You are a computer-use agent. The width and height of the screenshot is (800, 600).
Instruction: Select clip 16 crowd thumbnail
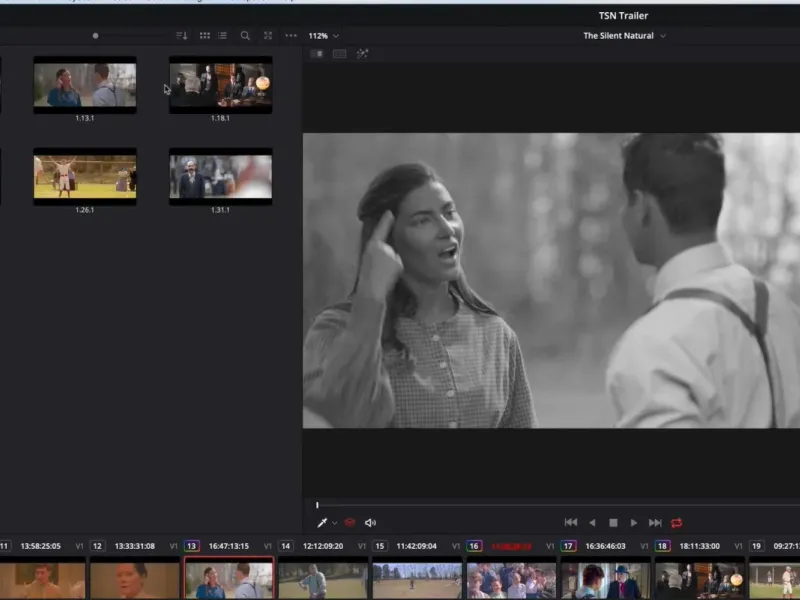click(511, 579)
